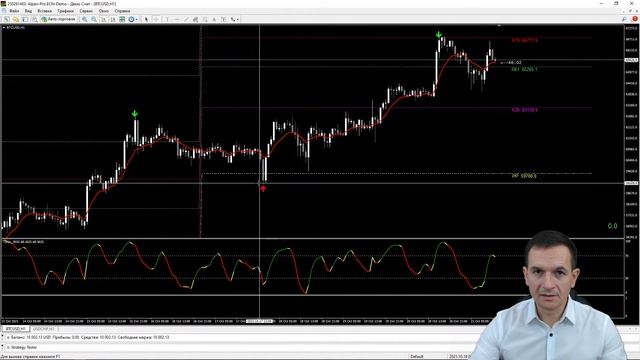Click the green R61 pivot level label
The image size is (640, 360).
tap(524, 69)
